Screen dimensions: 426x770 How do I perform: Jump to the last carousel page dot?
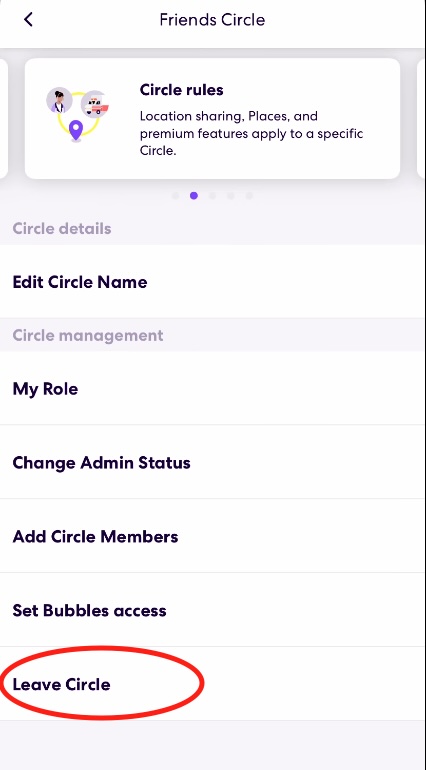click(x=249, y=196)
